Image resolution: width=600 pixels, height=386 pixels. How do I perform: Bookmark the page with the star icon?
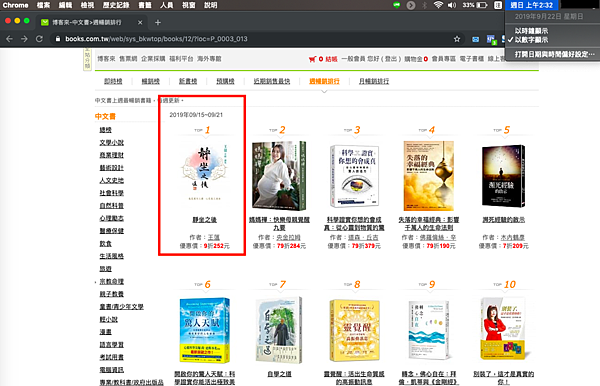coord(457,39)
